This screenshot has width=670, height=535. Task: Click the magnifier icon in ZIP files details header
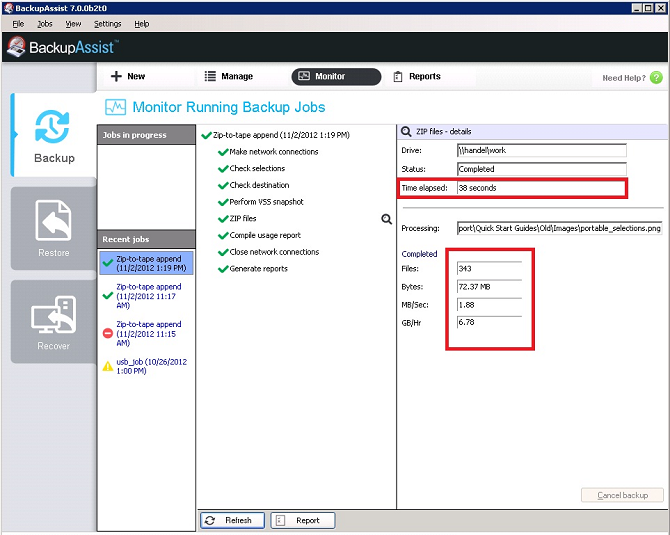point(406,132)
